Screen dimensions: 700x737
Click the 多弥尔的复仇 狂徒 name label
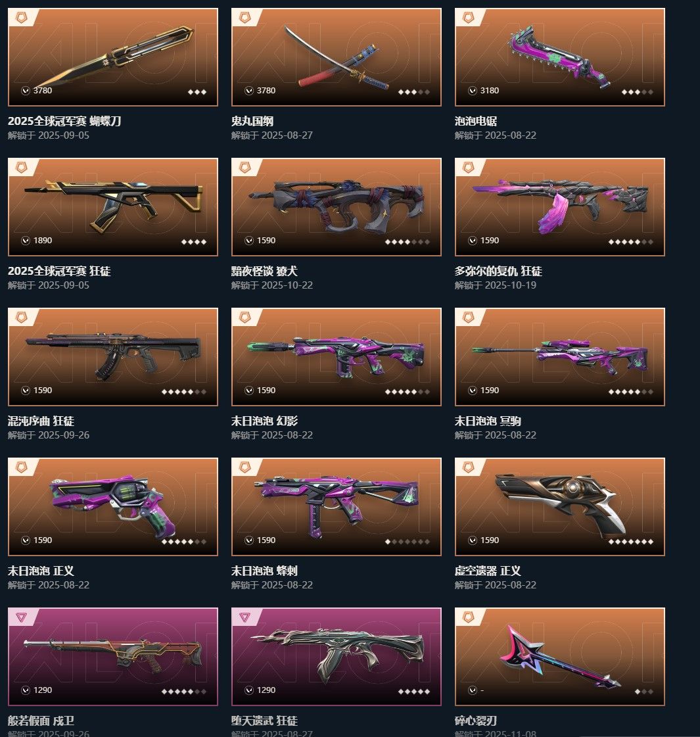498,272
